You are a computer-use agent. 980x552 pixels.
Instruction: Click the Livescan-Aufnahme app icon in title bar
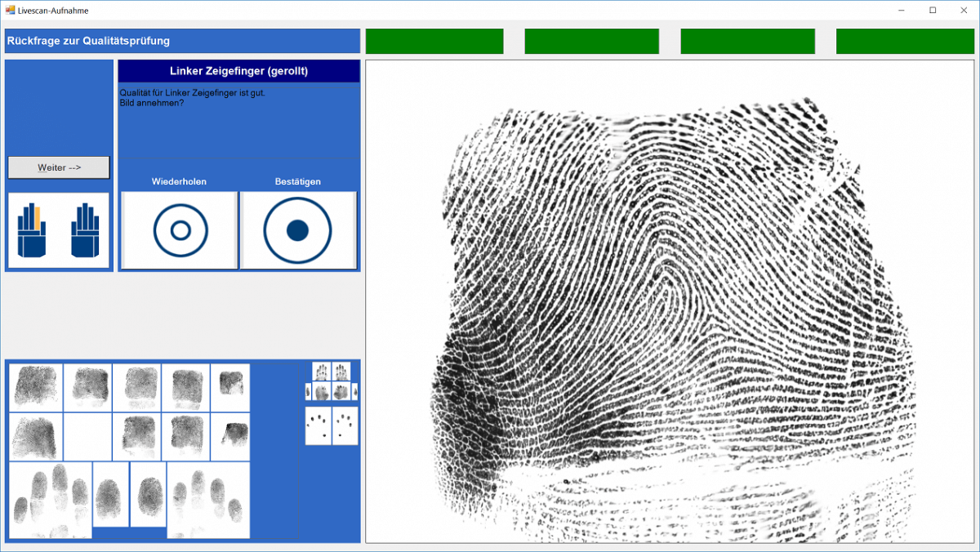click(10, 10)
